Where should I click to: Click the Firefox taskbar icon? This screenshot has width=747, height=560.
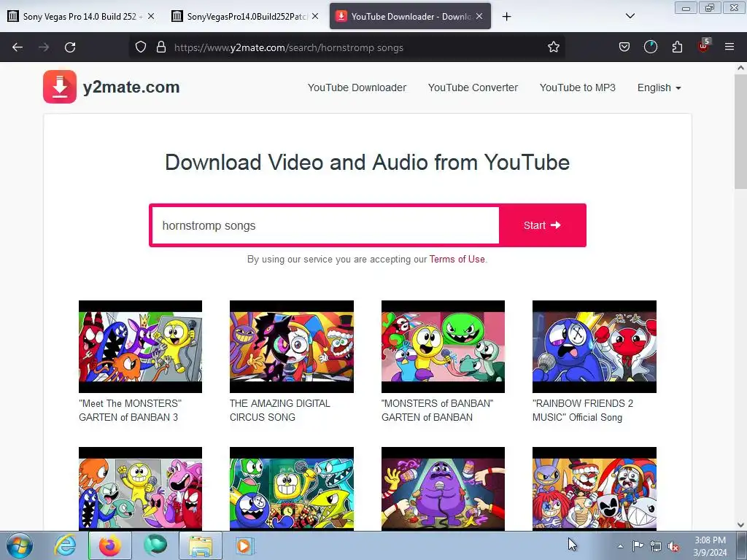109,545
